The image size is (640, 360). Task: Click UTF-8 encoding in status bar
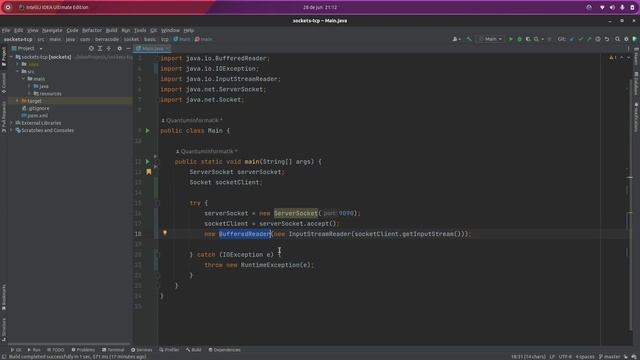coord(565,357)
